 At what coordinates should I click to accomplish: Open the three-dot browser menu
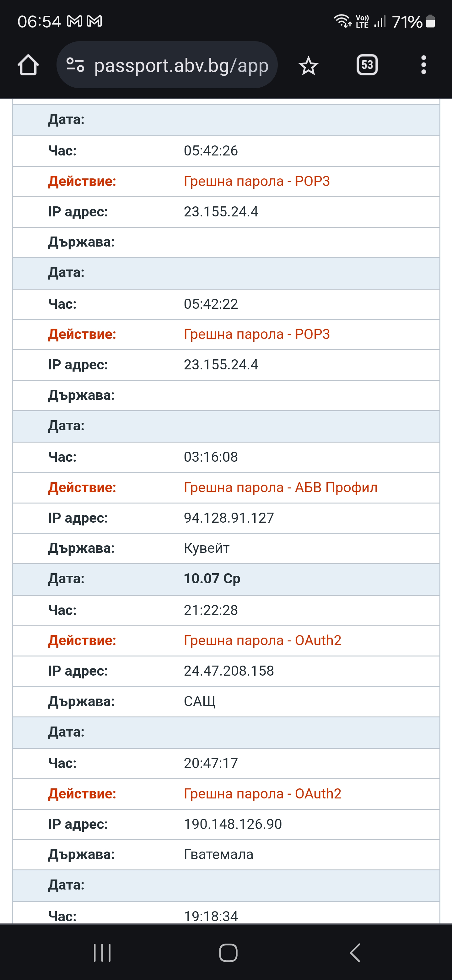[x=423, y=65]
